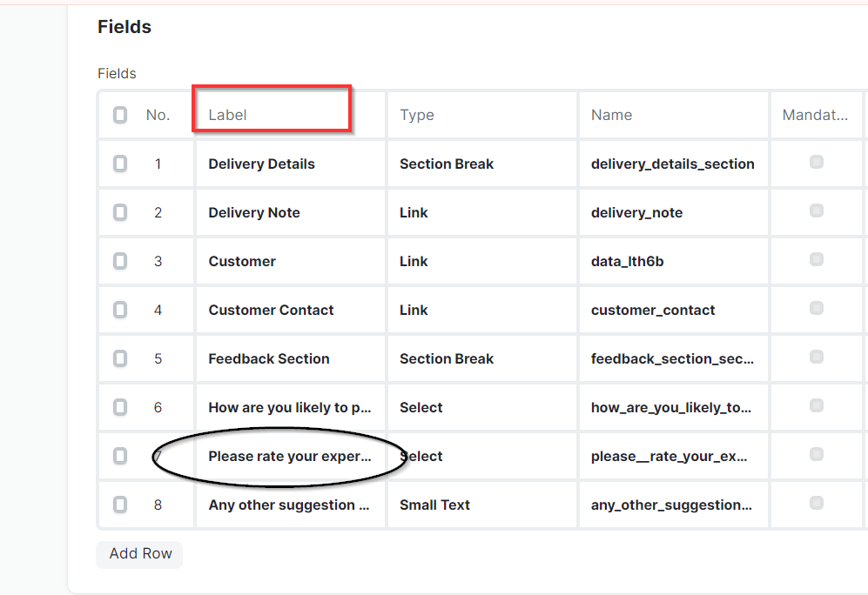Tick the Feedback Section row checkbox

click(x=120, y=358)
